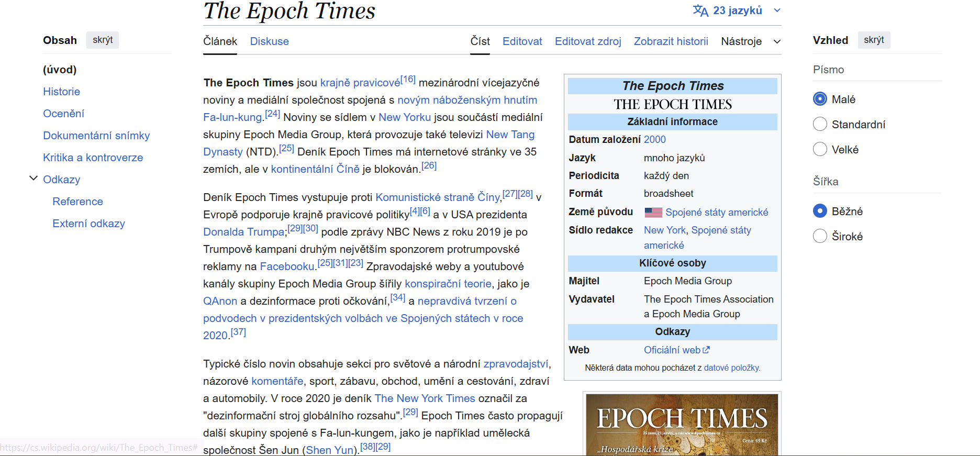Select the Běžné width option
The image size is (980, 456).
pyautogui.click(x=820, y=211)
